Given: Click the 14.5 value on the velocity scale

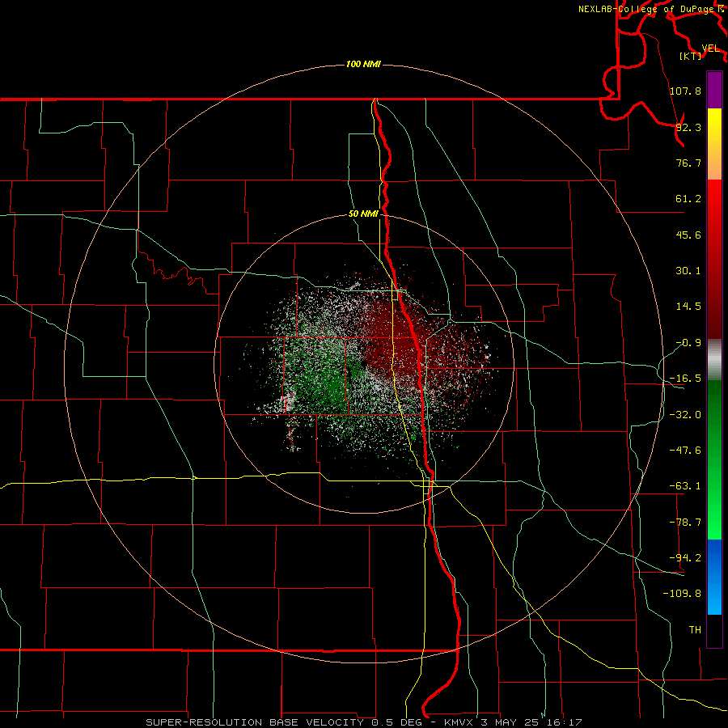Looking at the screenshot, I should [x=688, y=307].
